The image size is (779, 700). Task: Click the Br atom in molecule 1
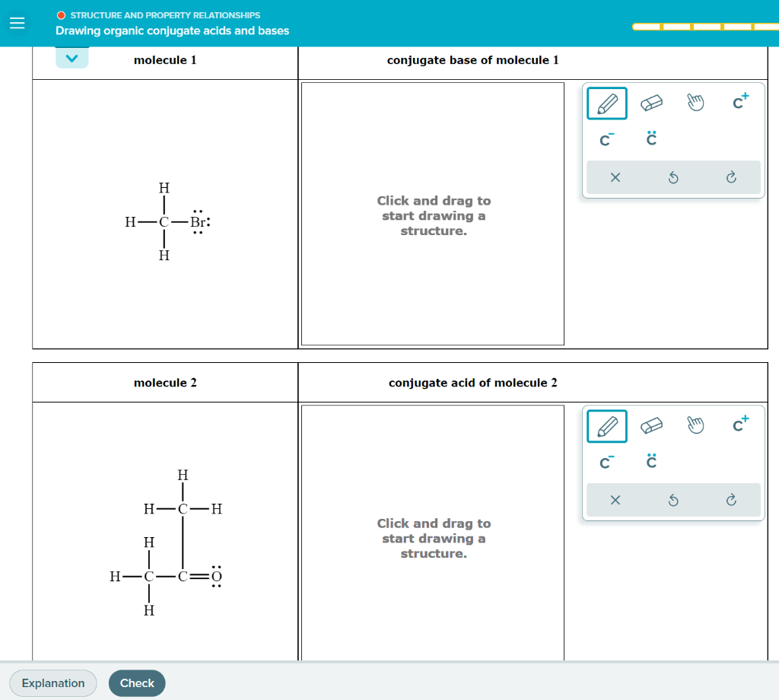tap(199, 221)
